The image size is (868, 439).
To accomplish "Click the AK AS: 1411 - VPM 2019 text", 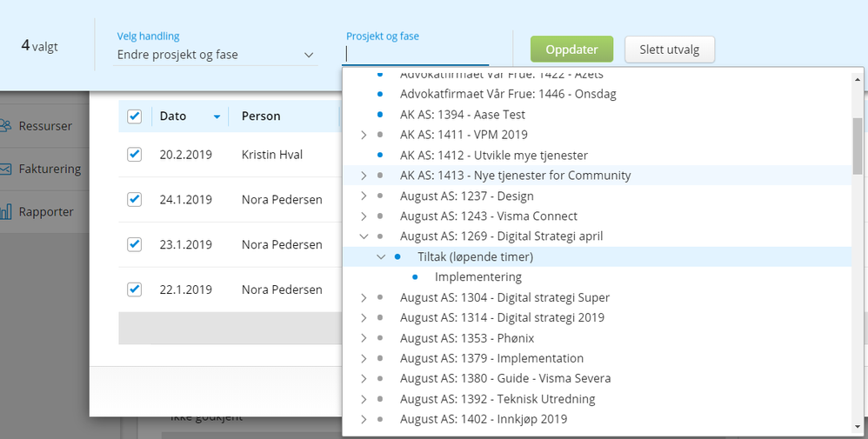I will [464, 135].
